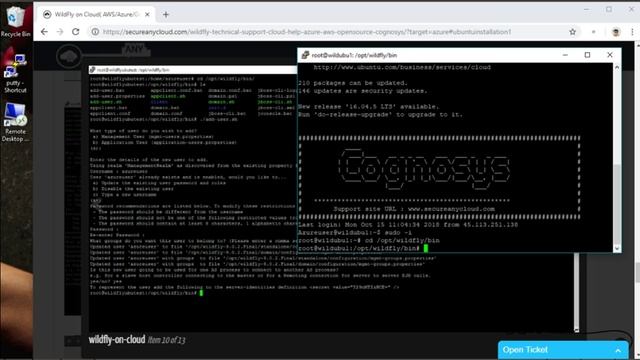Open the Recycle Bin desktop icon
The image size is (640, 360).
[16, 22]
